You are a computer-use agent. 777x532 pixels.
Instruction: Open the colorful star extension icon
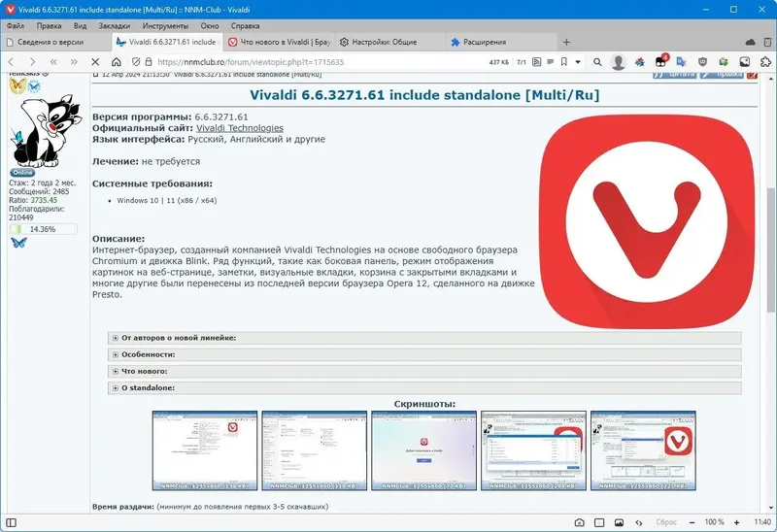[640, 62]
